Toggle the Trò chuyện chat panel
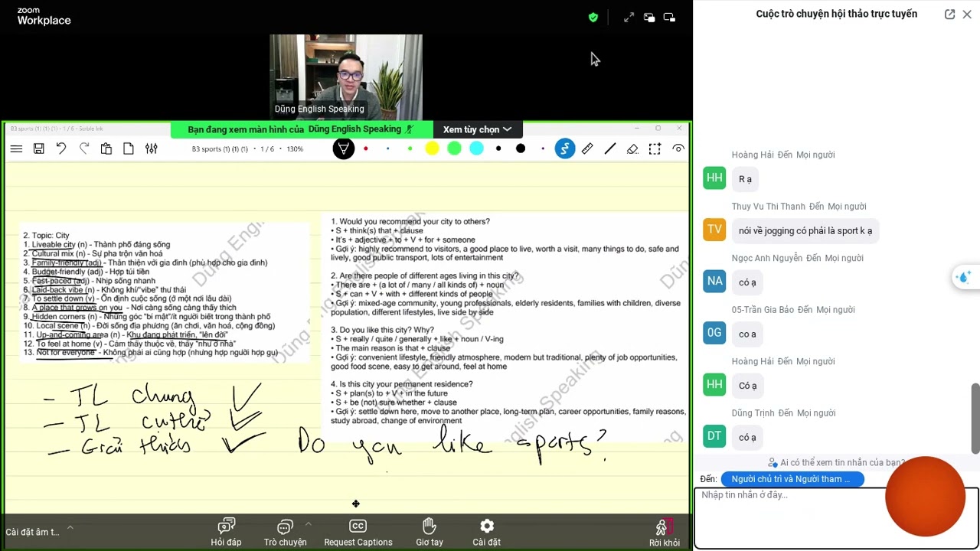 pyautogui.click(x=285, y=533)
